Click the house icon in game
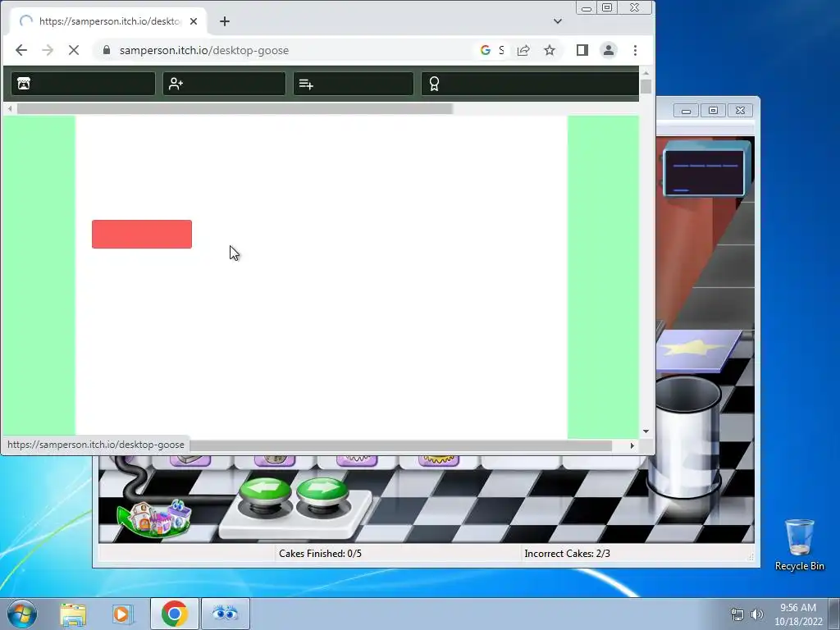The width and height of the screenshot is (840, 630). coord(155,518)
